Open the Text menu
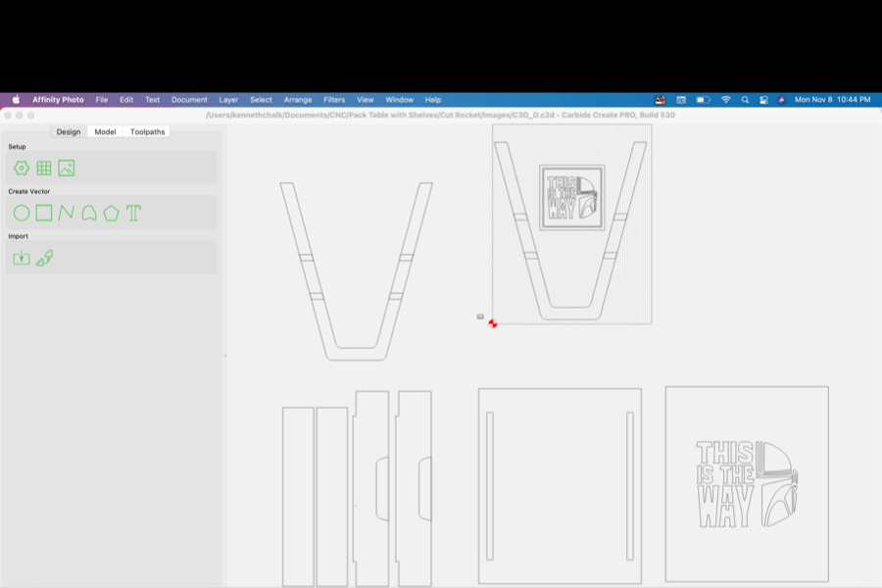This screenshot has width=882, height=588. pos(153,100)
